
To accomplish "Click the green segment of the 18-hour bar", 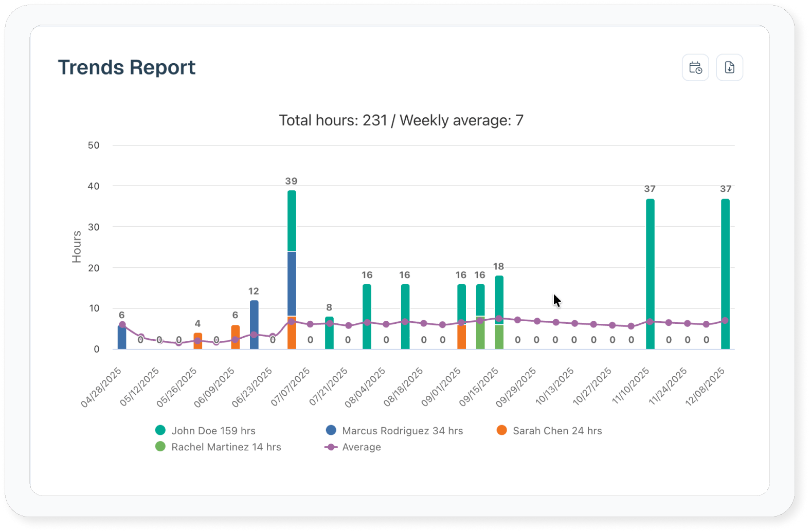I will tap(499, 337).
